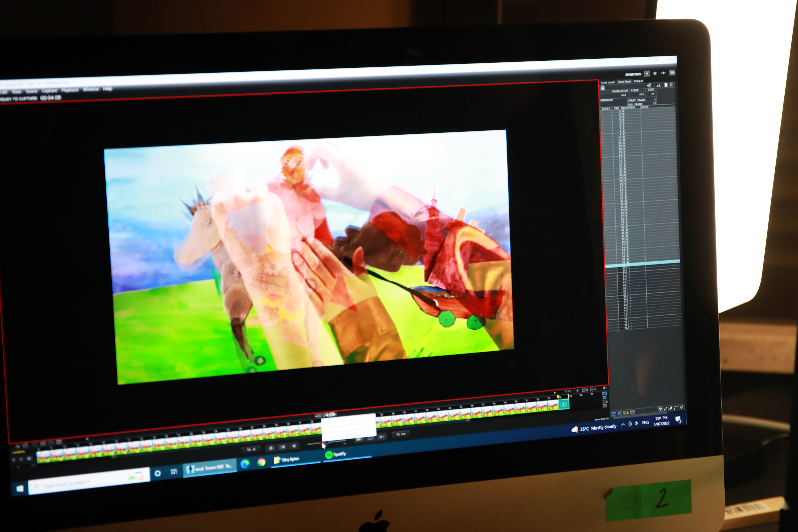Viewport: 798px width, 532px height.
Task: Click the printer icon in Dope Sheet
Action: [603, 88]
